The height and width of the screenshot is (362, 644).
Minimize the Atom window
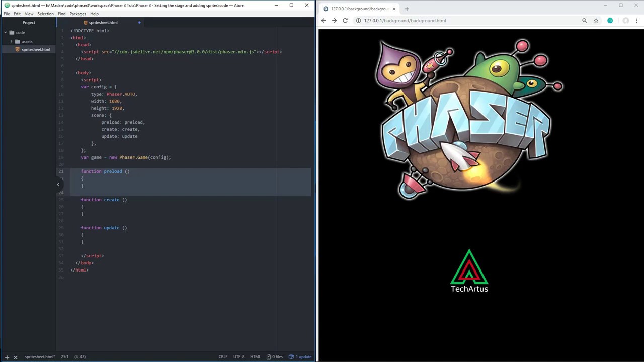[x=276, y=5]
